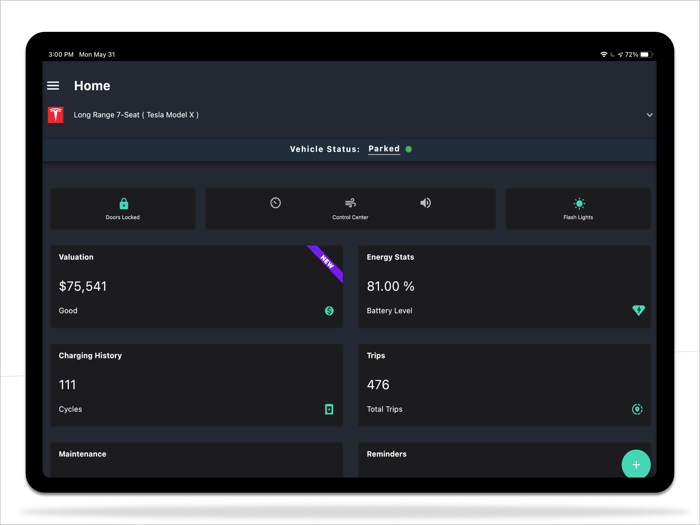Tap the Flash Lights sun icon

click(x=579, y=204)
